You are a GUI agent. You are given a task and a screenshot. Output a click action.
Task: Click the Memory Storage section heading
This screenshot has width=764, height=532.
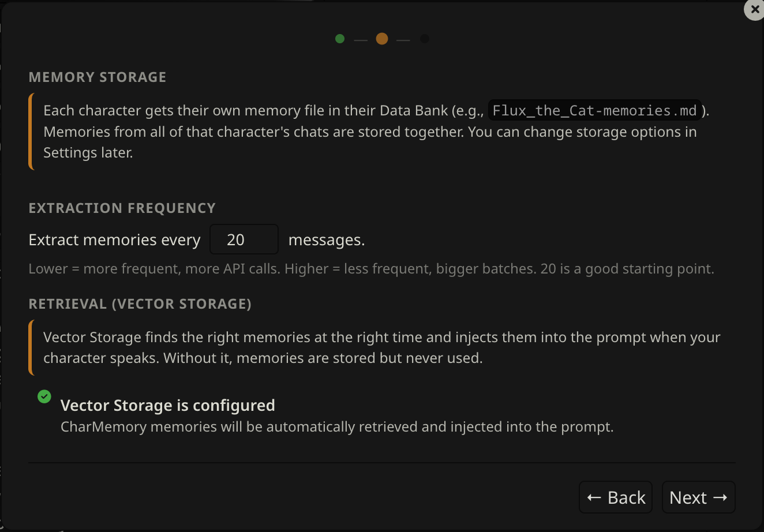[98, 77]
